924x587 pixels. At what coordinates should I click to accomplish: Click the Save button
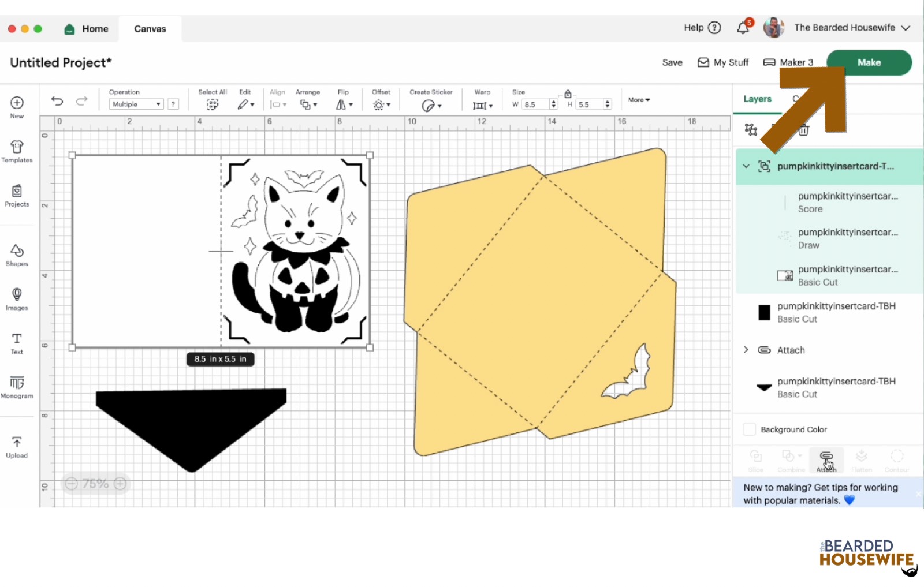(x=672, y=62)
